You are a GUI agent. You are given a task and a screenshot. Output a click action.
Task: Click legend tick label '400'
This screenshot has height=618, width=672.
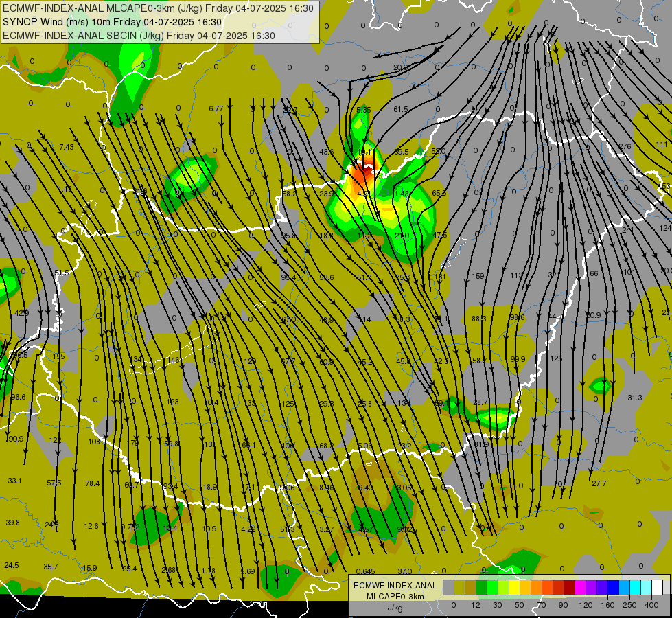651,605
